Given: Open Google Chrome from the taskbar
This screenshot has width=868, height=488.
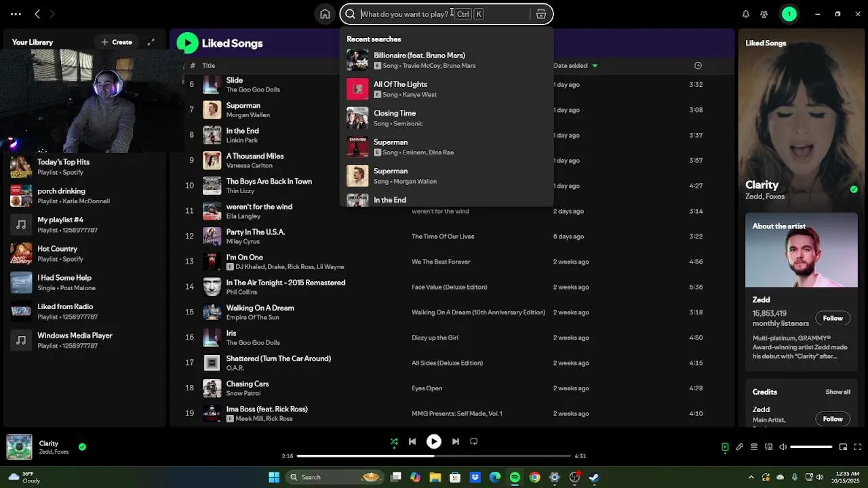Looking at the screenshot, I should (534, 477).
